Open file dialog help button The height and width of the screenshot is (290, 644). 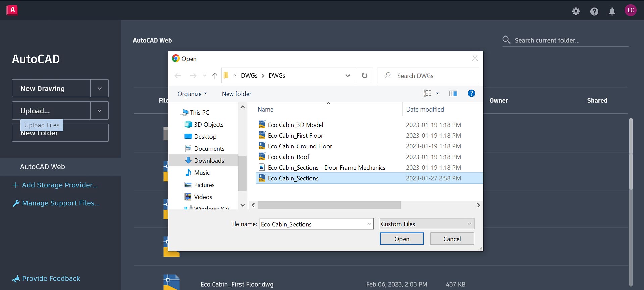(471, 94)
